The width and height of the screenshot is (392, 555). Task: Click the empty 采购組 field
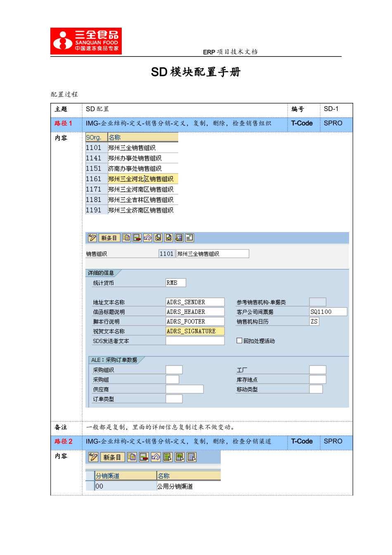tap(172, 379)
